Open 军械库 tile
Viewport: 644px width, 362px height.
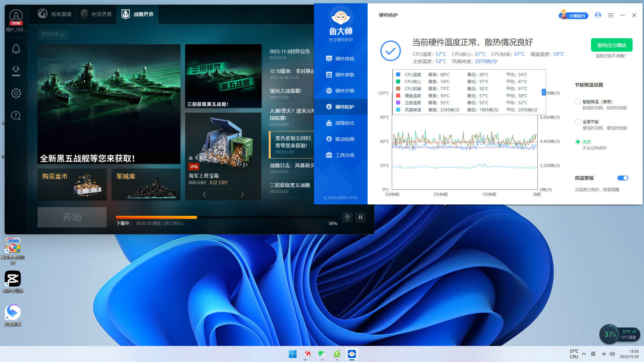[146, 185]
